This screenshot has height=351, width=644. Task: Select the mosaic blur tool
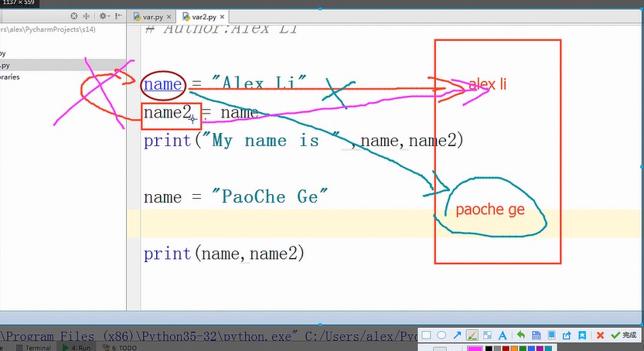pos(488,336)
